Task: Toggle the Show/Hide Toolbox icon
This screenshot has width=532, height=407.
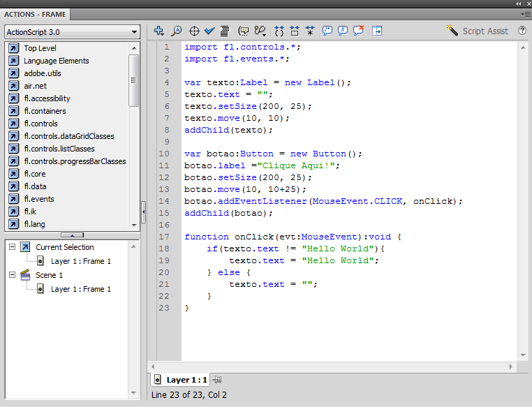Action: 377,31
